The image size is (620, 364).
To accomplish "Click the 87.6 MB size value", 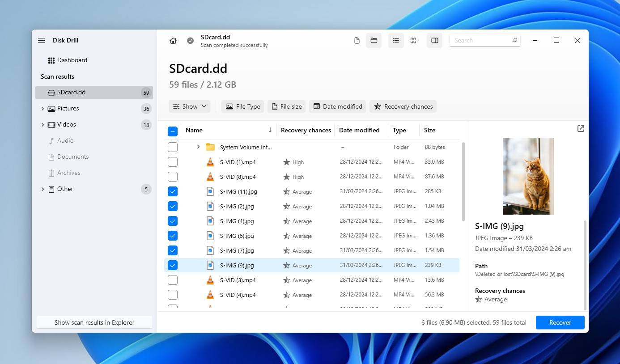I will pos(434,177).
